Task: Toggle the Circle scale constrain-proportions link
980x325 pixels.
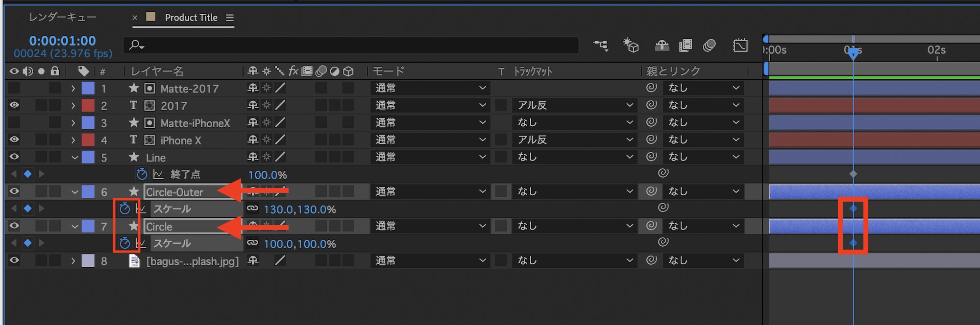Action: 252,243
